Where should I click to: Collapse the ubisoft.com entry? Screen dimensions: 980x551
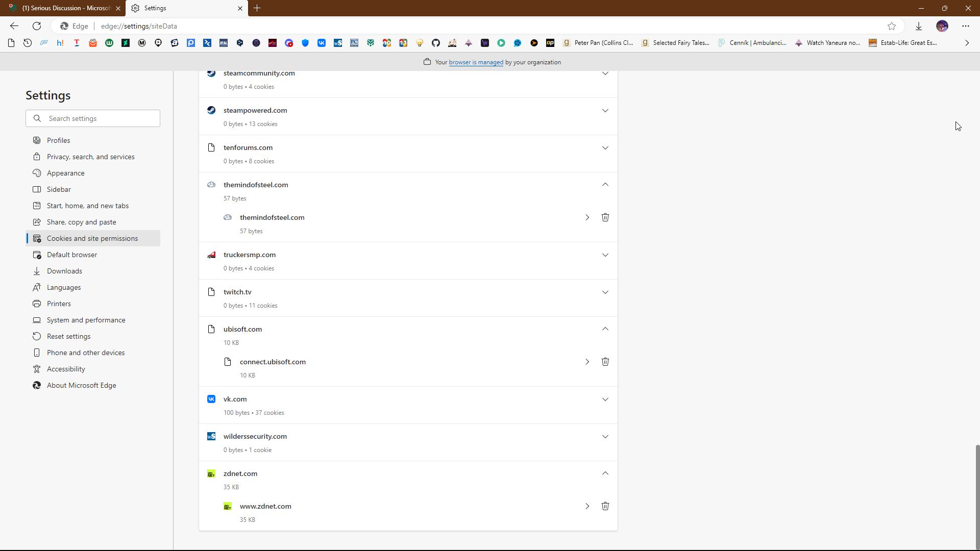pyautogui.click(x=605, y=329)
